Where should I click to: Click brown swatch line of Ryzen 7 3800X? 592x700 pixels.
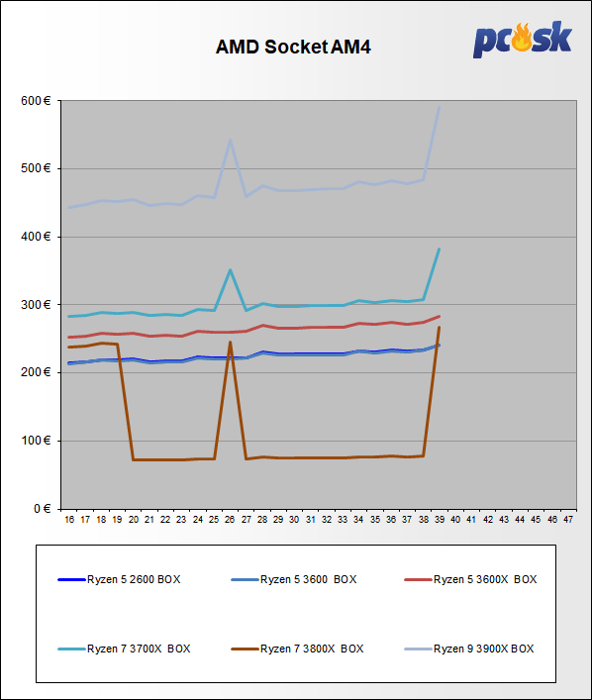(x=245, y=649)
